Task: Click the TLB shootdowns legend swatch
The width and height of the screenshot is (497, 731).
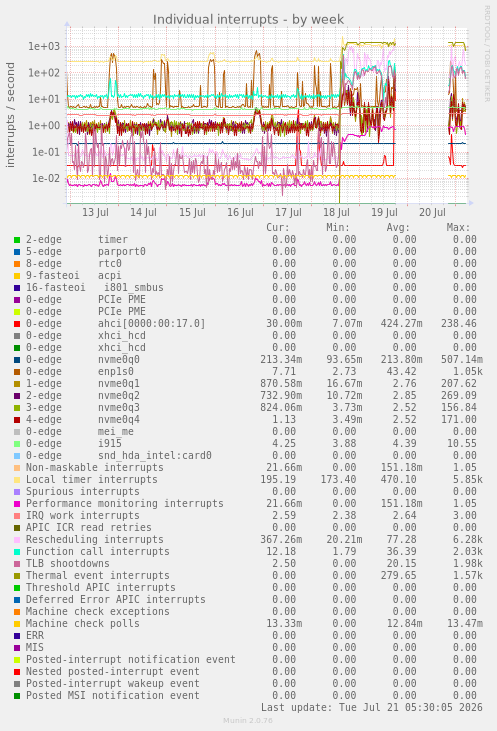Action: [17, 564]
